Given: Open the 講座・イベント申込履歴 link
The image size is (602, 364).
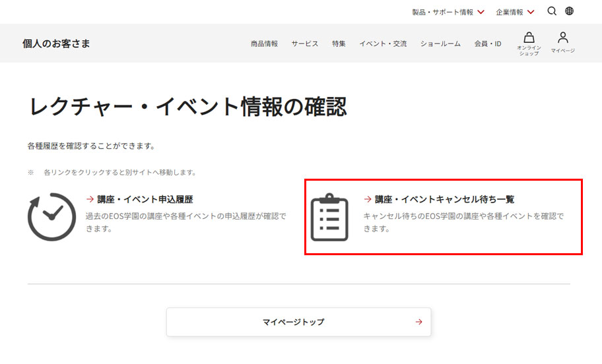Looking at the screenshot, I should point(145,199).
